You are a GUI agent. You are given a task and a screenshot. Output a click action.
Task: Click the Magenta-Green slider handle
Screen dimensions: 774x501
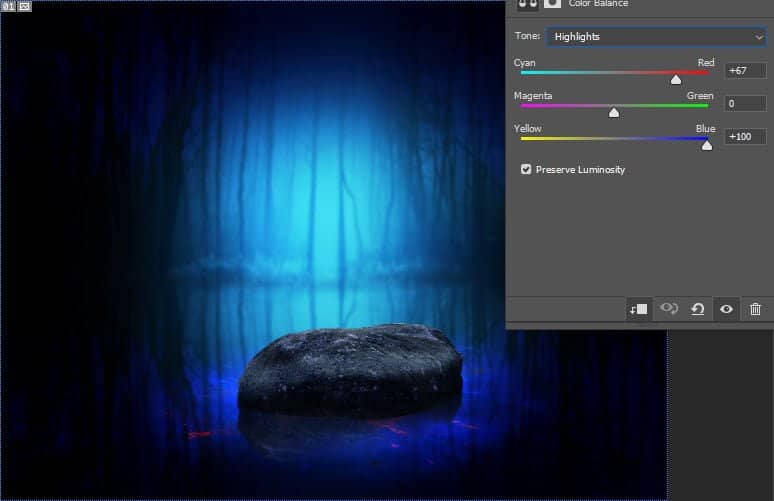(x=614, y=112)
